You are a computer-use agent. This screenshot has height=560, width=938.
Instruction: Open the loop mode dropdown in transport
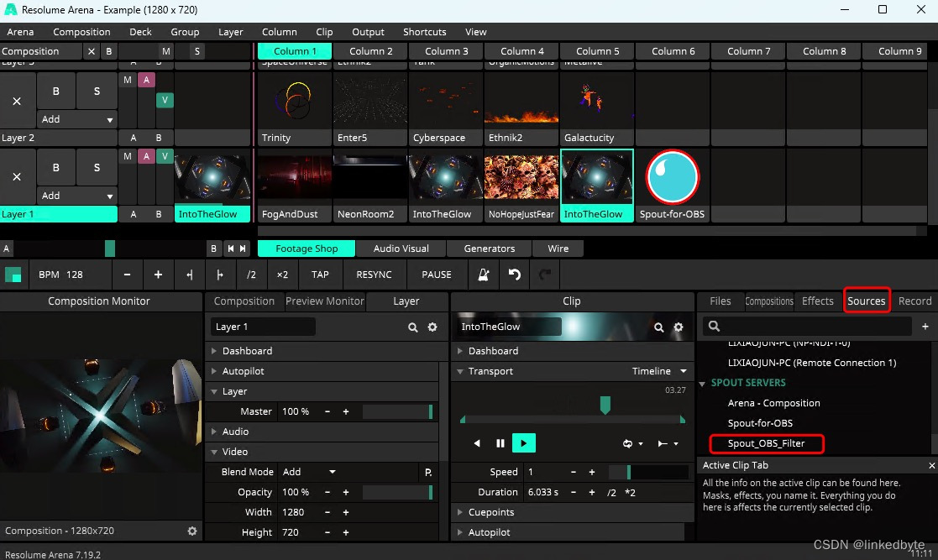click(632, 443)
